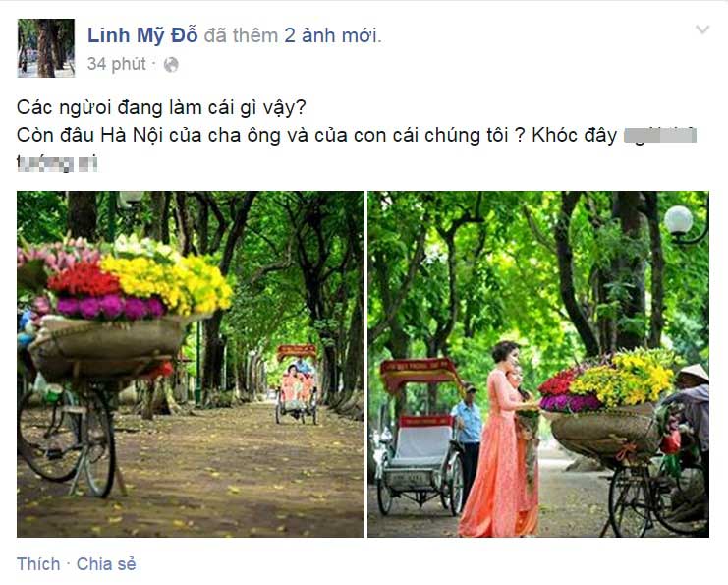The width and height of the screenshot is (728, 585).
Task: Click the yellow flowers in the left photo's basket
Action: [167, 281]
